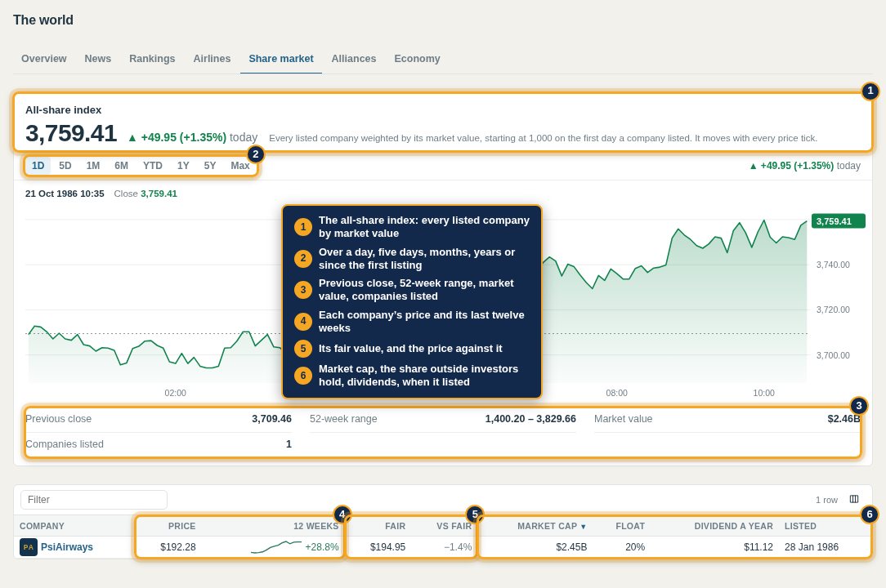Set chart range to 5Y
The width and height of the screenshot is (886, 588).
click(x=209, y=166)
